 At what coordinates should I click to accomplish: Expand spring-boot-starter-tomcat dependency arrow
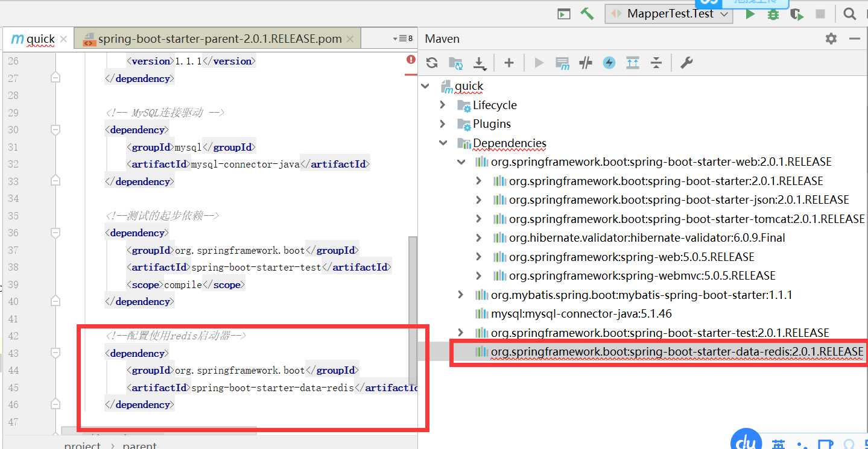(x=479, y=219)
